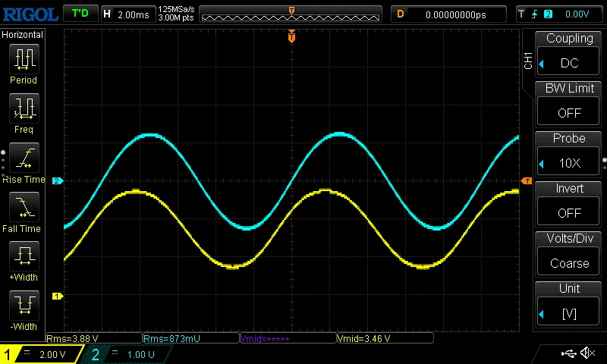Click the USB status icon
Viewport: 607px width, 364px height.
click(x=568, y=353)
